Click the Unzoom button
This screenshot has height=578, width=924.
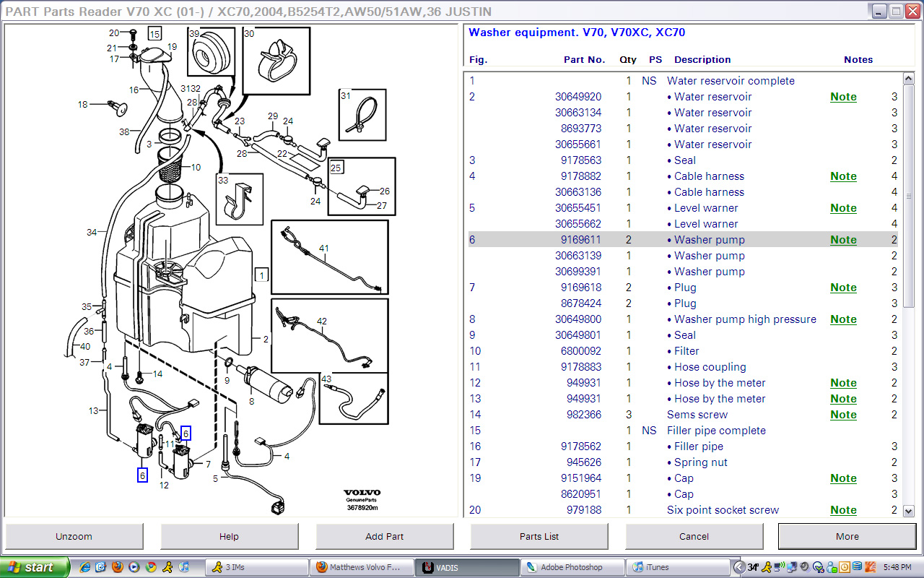74,536
